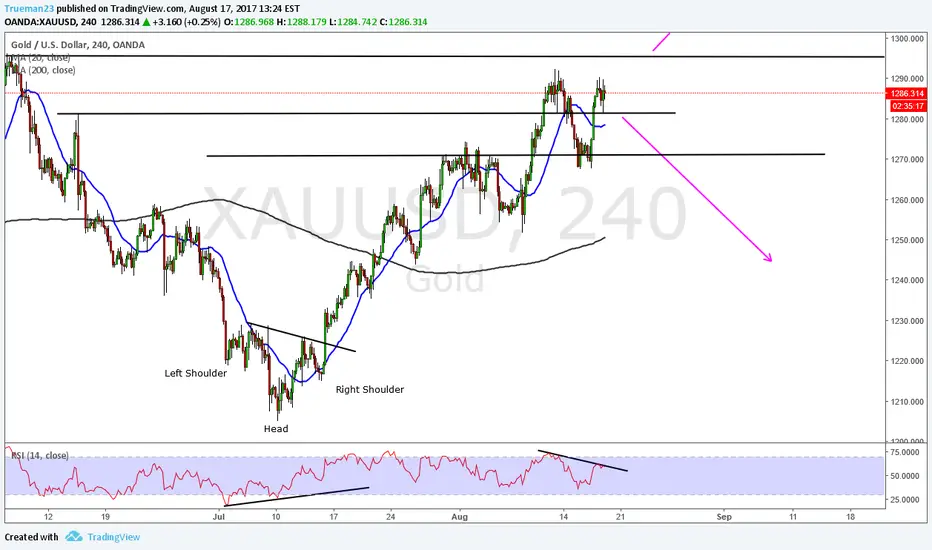Click the TradingView cloud logo icon
This screenshot has width=932, height=550.
coord(74,536)
